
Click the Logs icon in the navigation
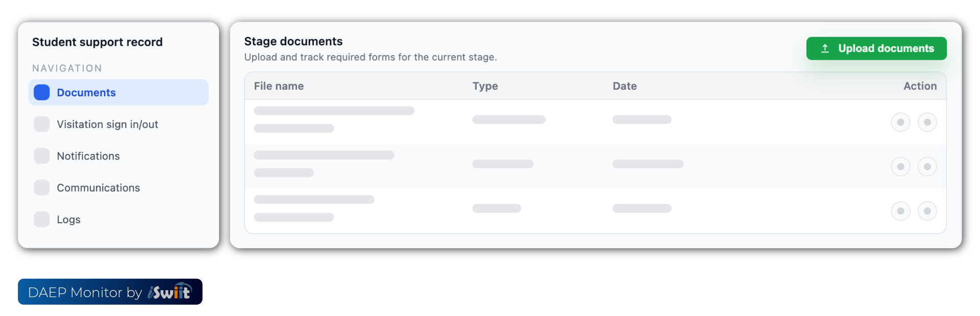tap(41, 219)
